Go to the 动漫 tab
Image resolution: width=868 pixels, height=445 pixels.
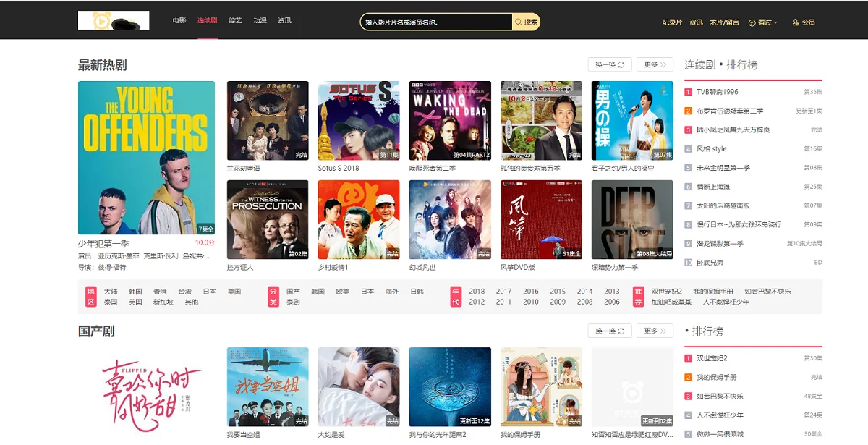click(260, 21)
